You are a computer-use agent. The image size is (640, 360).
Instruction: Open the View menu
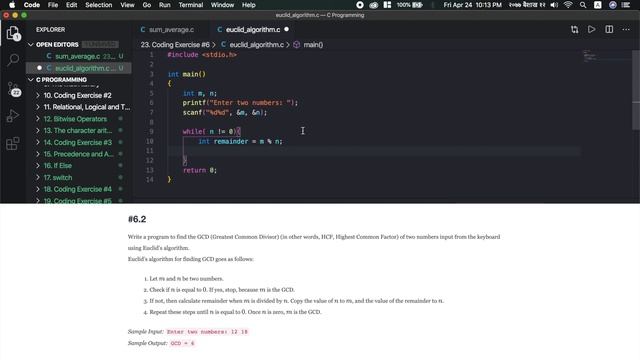(x=127, y=5)
